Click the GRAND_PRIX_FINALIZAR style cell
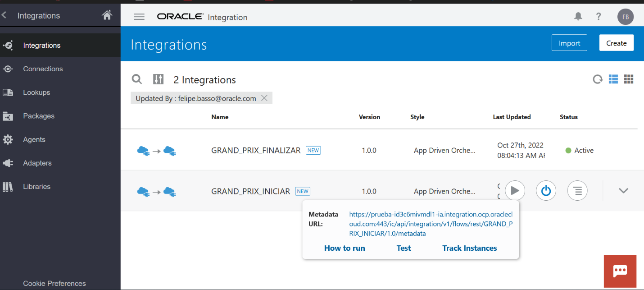 click(444, 151)
